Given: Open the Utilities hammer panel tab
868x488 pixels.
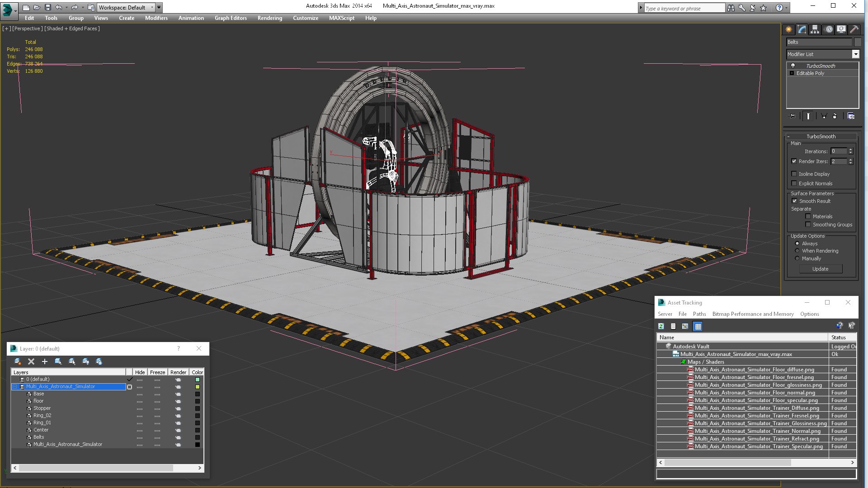Looking at the screenshot, I should [854, 29].
